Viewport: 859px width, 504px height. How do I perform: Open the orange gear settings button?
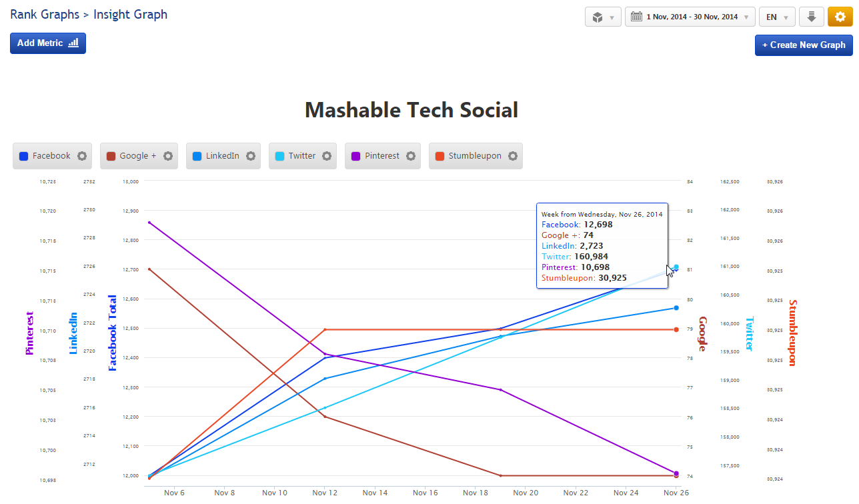840,17
